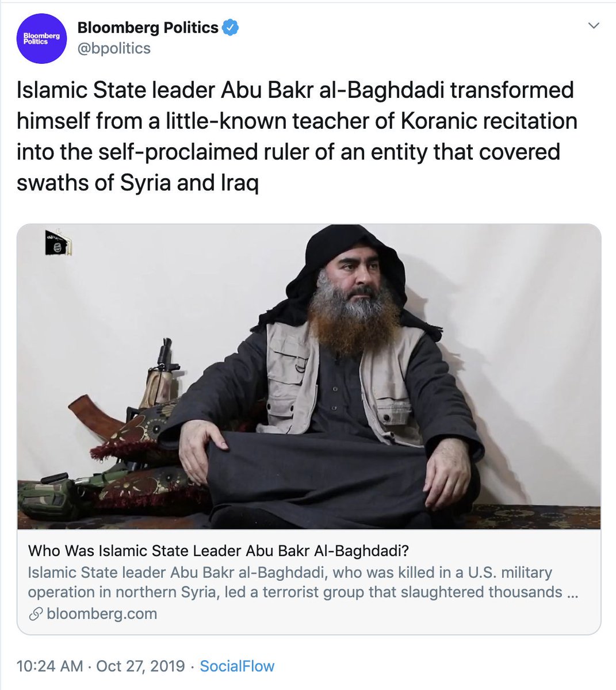Viewport: 616px width, 690px height.
Task: Open the 'Who Was Islamic State Leader' headline
Action: click(219, 551)
